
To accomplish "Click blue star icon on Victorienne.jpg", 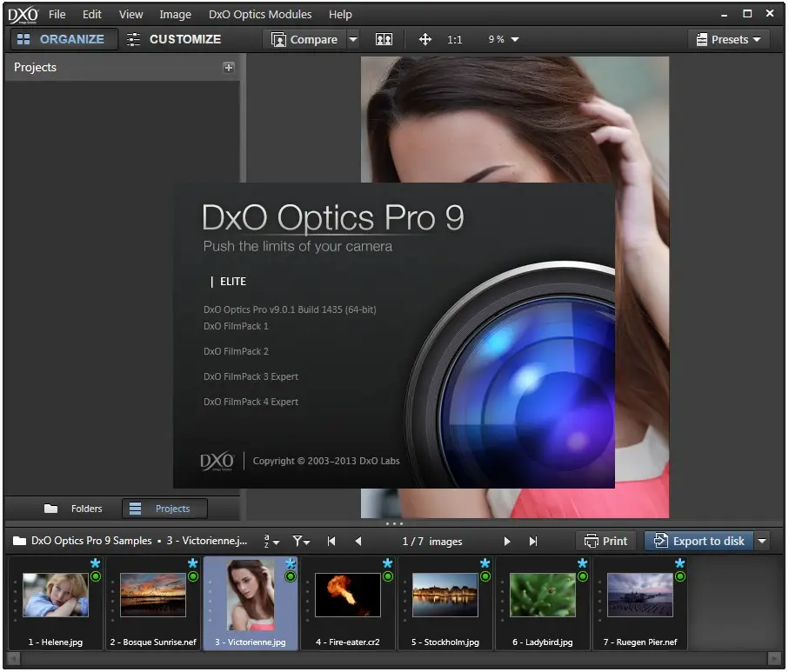I will pyautogui.click(x=291, y=563).
